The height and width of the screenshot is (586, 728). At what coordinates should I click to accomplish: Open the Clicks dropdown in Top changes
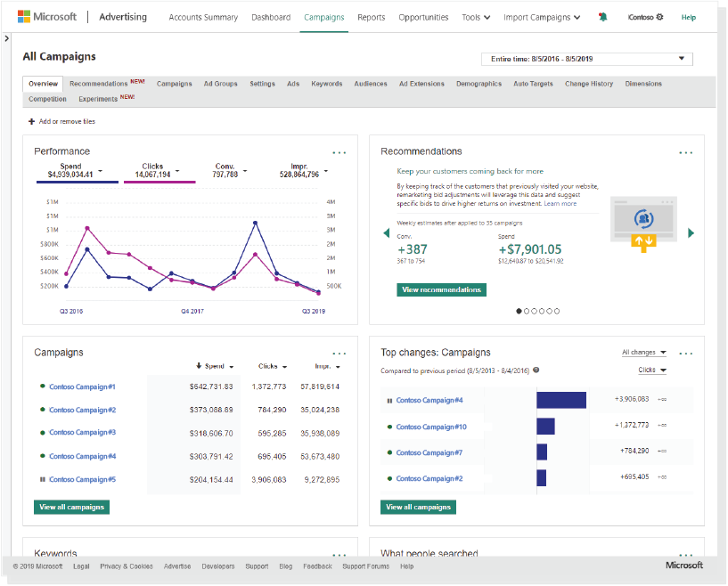[x=652, y=370]
